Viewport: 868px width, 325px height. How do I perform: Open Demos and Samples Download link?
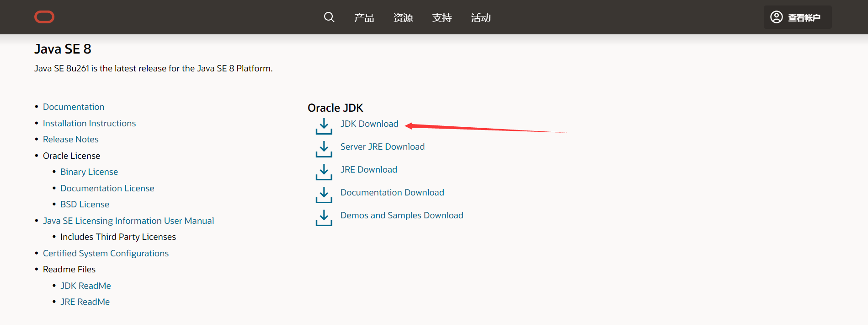(x=402, y=215)
